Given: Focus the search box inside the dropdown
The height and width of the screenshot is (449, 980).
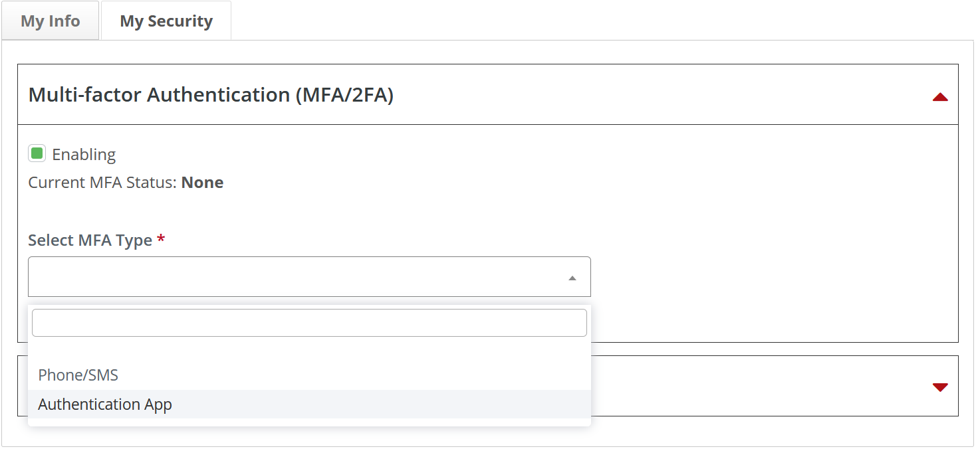Looking at the screenshot, I should pos(309,323).
